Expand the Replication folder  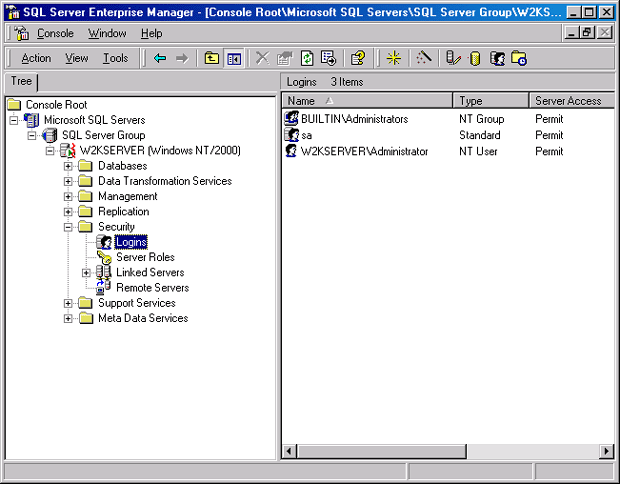click(68, 212)
